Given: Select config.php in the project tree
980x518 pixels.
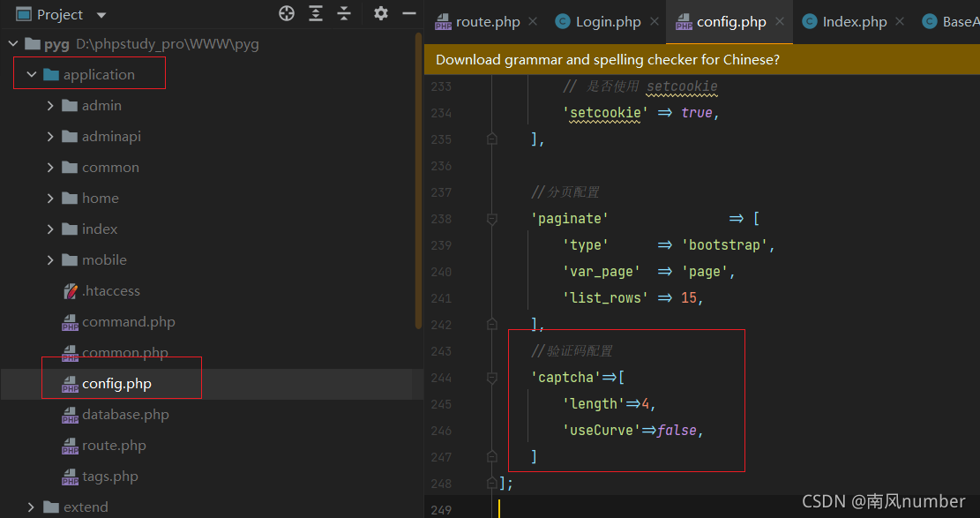Looking at the screenshot, I should tap(116, 384).
